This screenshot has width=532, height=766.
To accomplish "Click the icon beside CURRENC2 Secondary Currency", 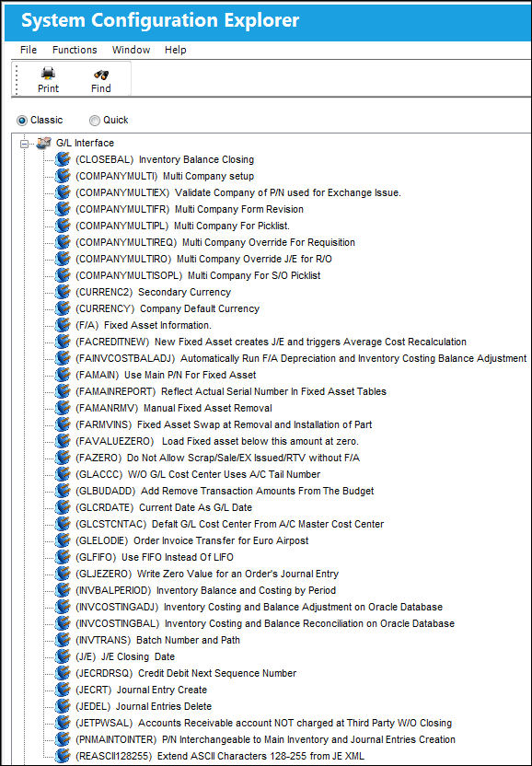I will click(x=63, y=292).
